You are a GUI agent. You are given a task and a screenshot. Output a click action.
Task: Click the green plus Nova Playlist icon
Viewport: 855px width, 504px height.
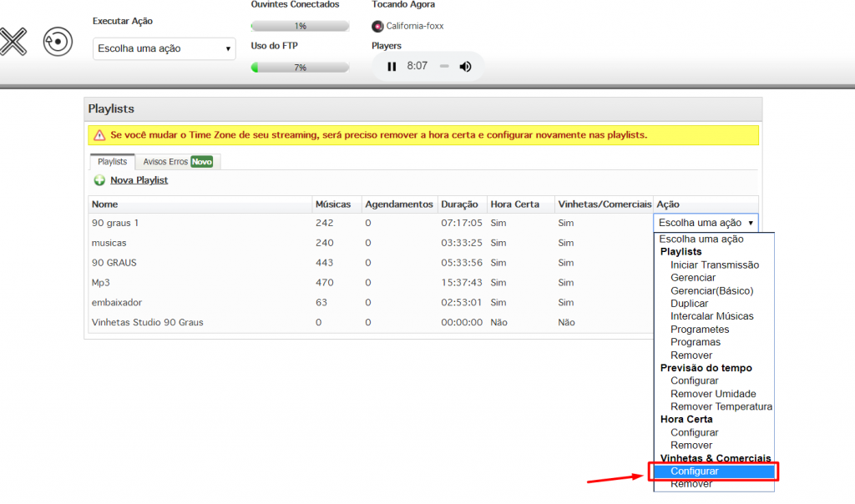[x=99, y=180]
